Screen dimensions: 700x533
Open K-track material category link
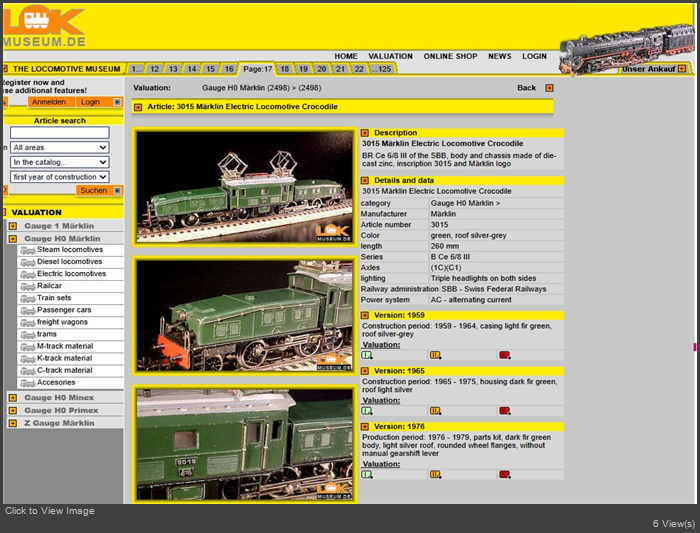tap(65, 358)
